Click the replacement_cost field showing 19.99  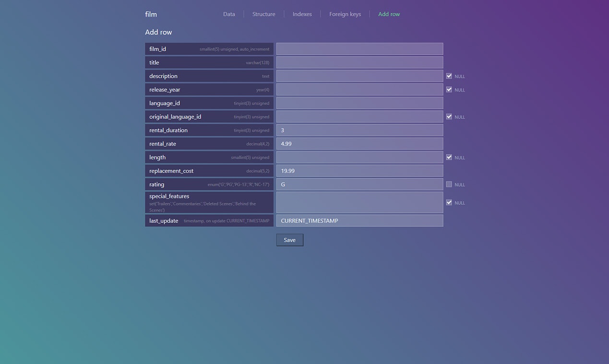(x=359, y=171)
